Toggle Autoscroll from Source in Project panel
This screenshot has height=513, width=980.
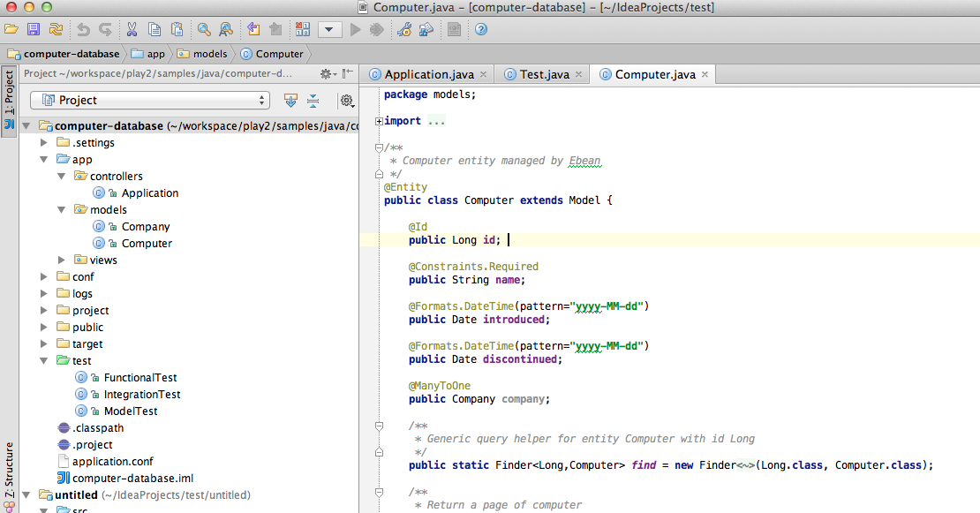290,100
